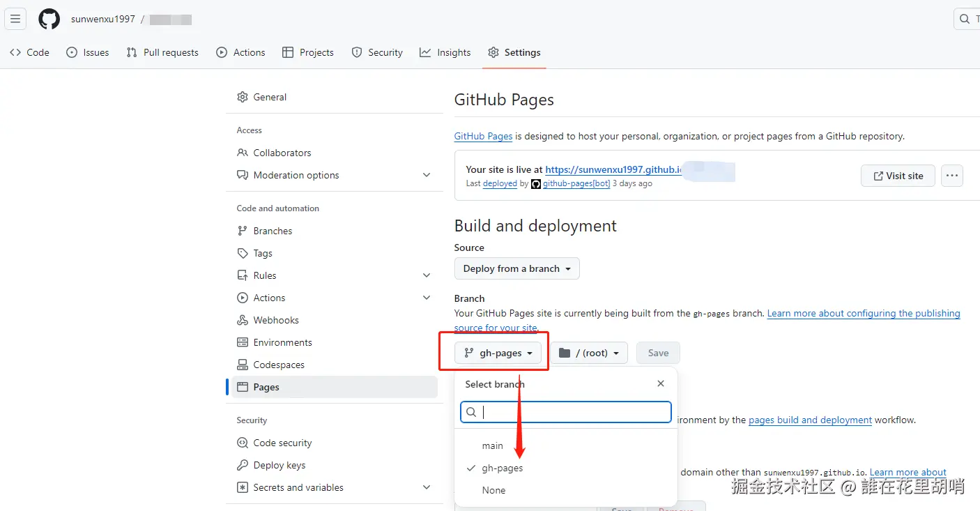The width and height of the screenshot is (980, 511).
Task: Open the / (root) folder dropdown
Action: pyautogui.click(x=589, y=353)
